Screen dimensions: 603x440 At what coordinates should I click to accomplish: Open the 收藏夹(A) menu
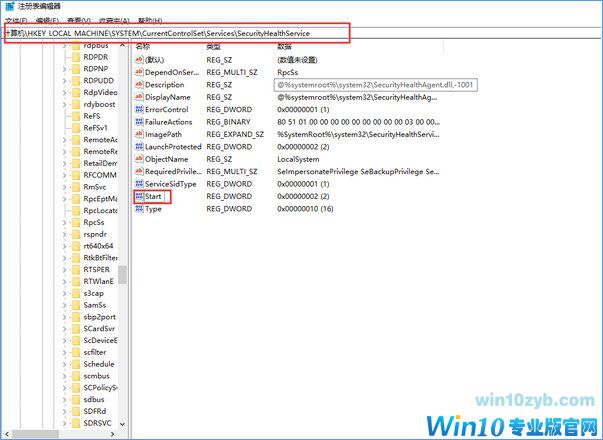pos(114,20)
